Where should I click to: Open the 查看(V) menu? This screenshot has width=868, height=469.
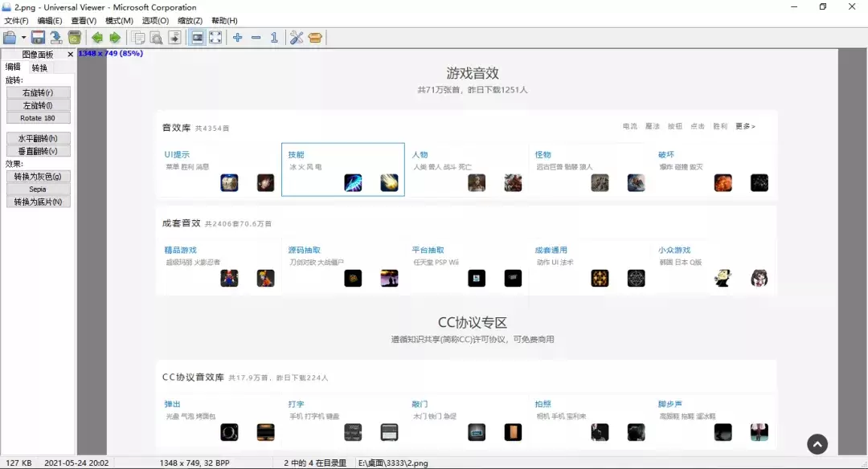point(84,20)
